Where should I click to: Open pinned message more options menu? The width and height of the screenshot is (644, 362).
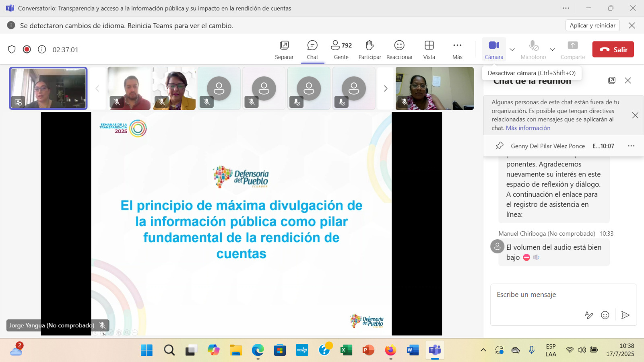click(631, 146)
